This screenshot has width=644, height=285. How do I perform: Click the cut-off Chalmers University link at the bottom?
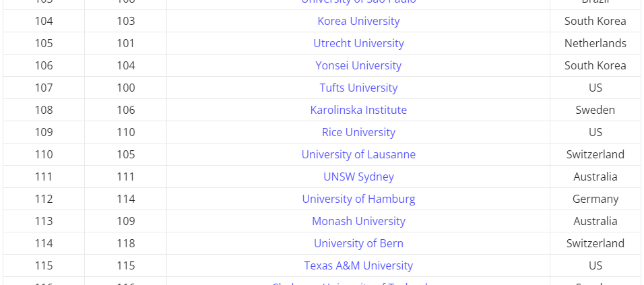[x=350, y=282]
